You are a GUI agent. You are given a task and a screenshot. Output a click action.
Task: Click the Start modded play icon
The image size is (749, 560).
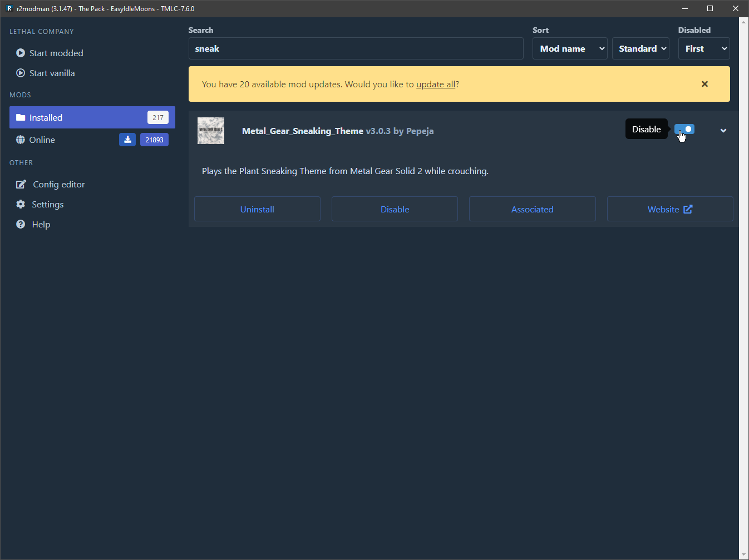click(x=21, y=53)
